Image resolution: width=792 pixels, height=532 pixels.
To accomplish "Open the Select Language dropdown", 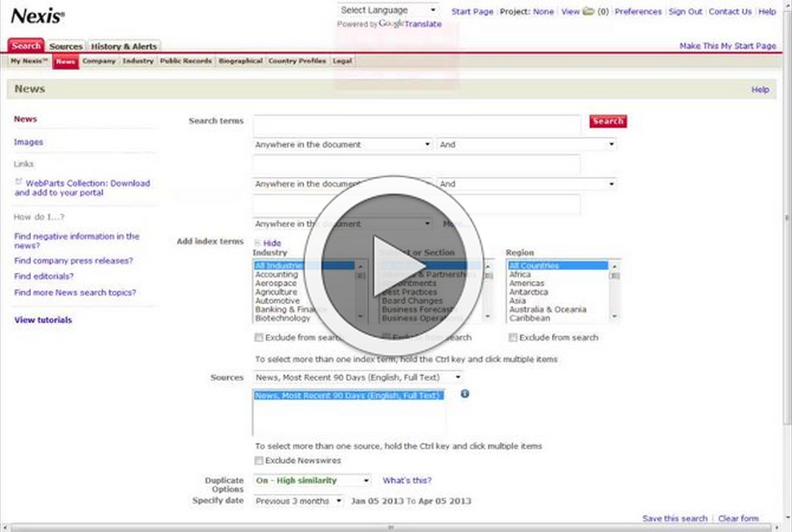I will click(388, 10).
